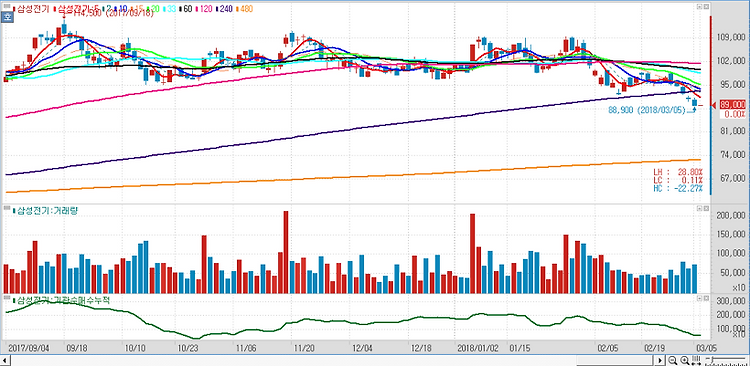Click the 2017/09/04 date label

pos(29,347)
